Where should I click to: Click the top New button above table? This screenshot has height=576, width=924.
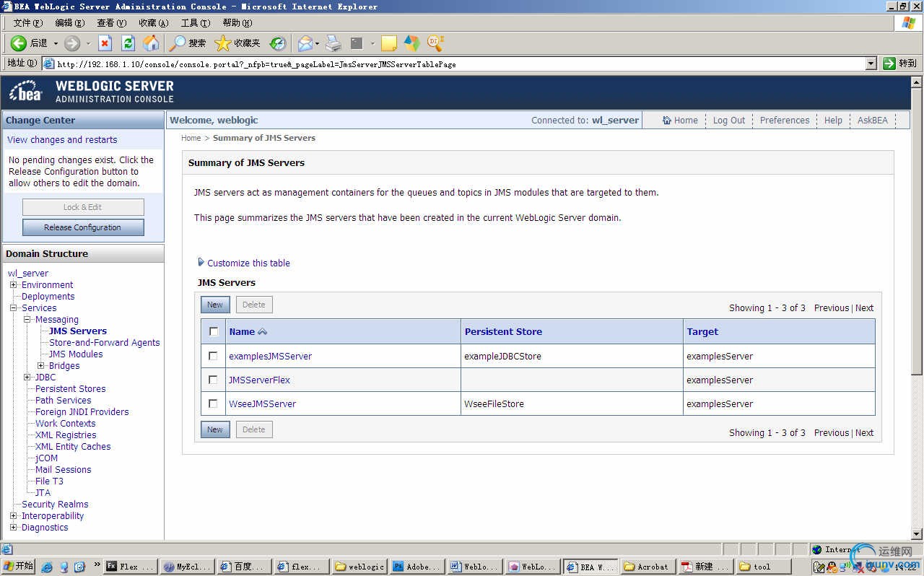(x=215, y=305)
